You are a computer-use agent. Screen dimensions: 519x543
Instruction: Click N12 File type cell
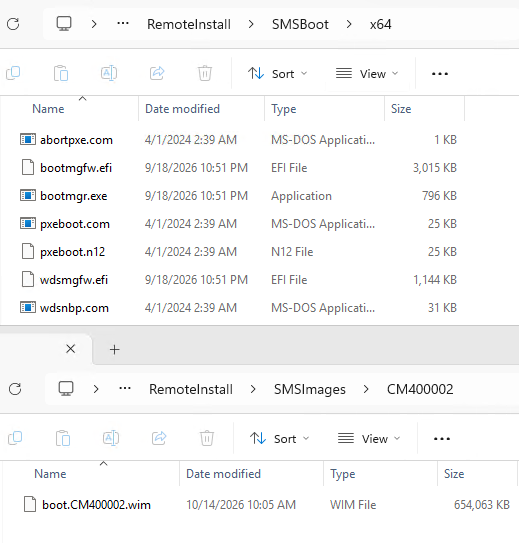[292, 252]
